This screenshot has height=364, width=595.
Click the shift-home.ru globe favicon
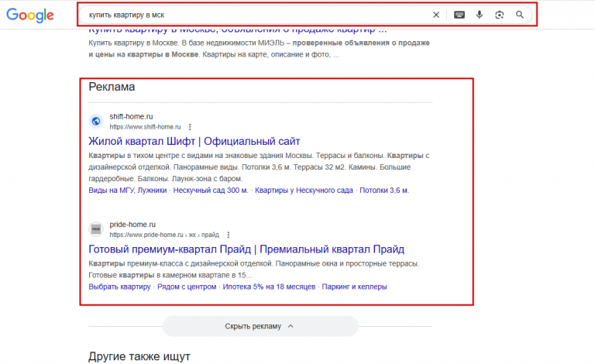tap(96, 122)
